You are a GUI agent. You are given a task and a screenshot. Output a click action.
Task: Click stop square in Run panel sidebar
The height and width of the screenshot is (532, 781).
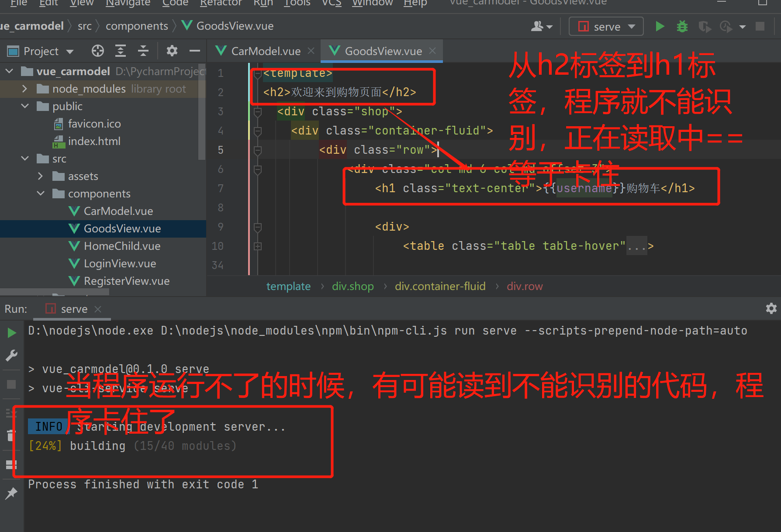(12, 384)
